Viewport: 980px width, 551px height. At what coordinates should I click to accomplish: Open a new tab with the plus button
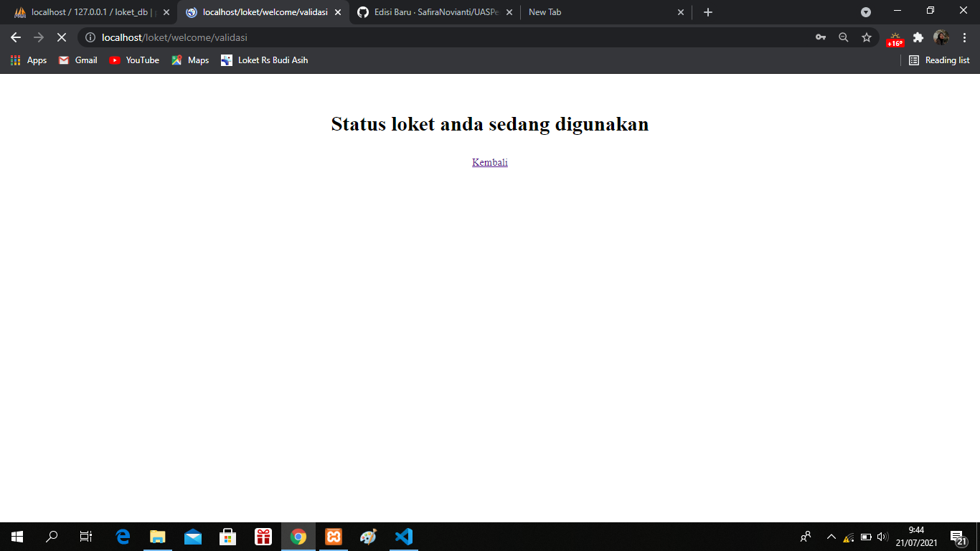click(707, 11)
